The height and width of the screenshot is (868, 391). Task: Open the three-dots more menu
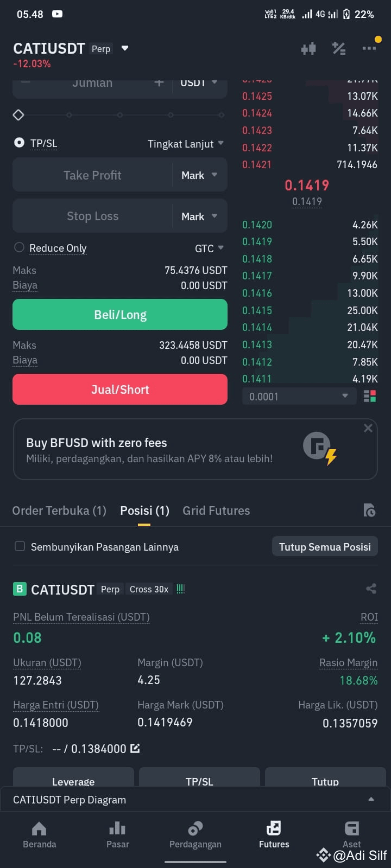(369, 49)
